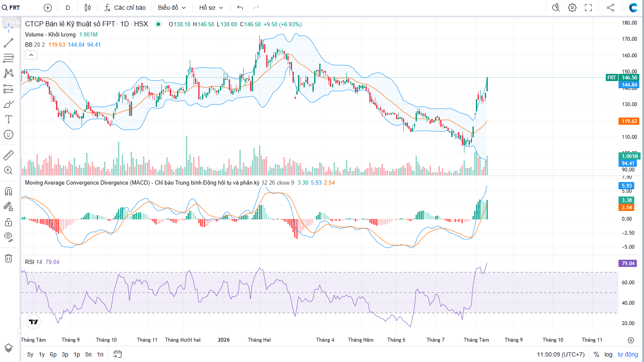Toggle the percent scale

[596, 354]
